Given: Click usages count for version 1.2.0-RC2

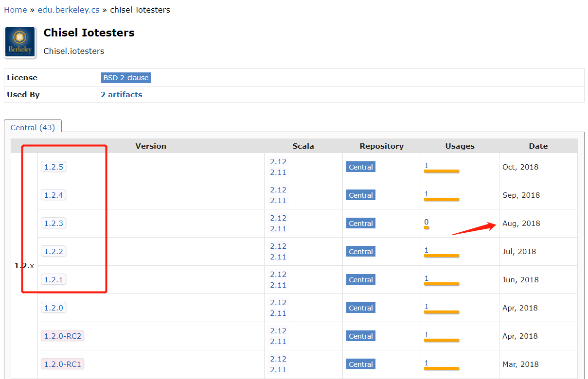Looking at the screenshot, I should [427, 335].
